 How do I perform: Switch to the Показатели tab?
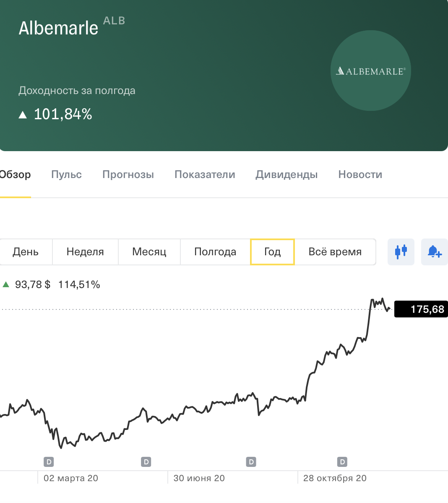pos(205,175)
